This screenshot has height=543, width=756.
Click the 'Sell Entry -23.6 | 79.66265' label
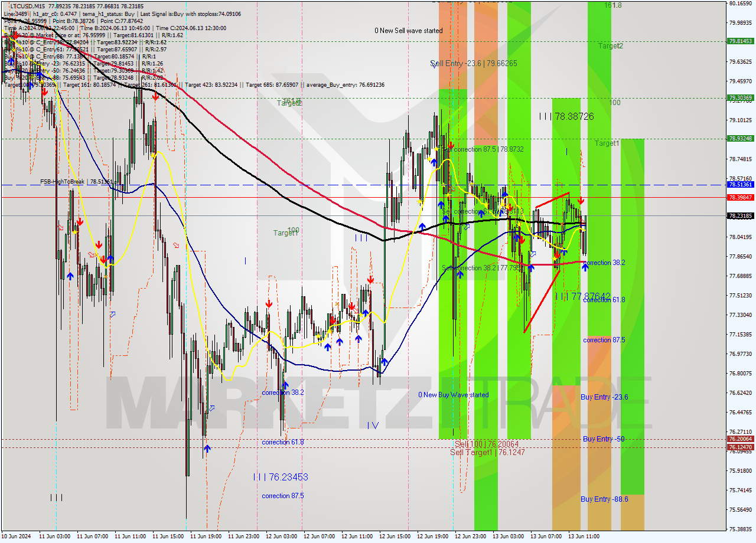point(474,63)
